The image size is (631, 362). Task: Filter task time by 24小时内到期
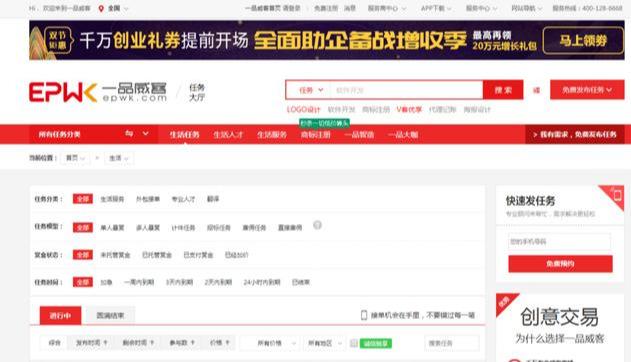262,282
